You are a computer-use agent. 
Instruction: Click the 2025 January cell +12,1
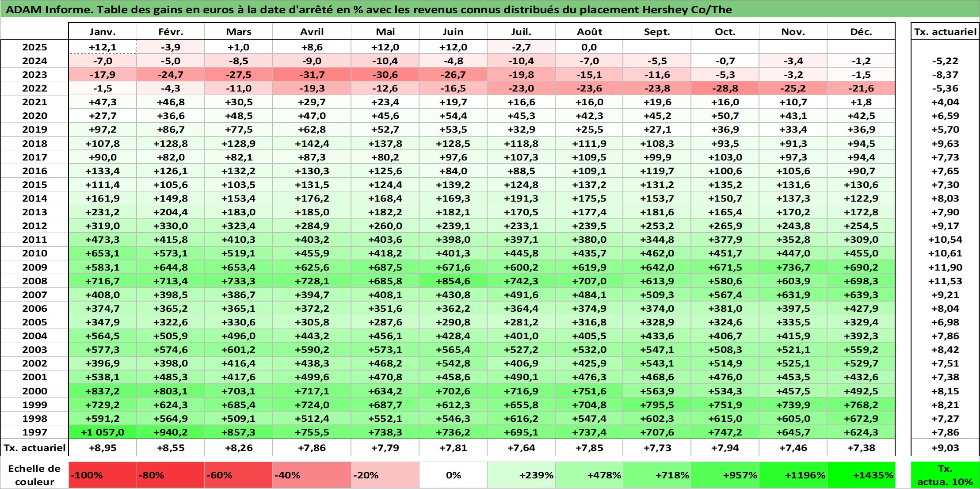point(103,47)
